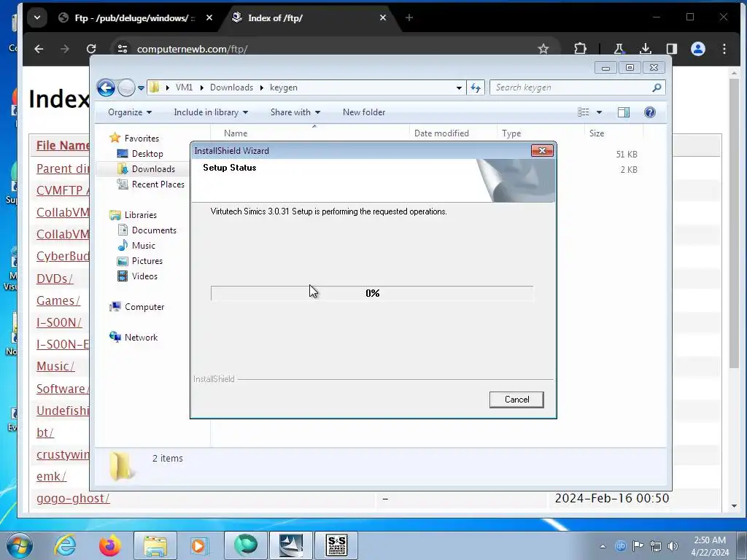This screenshot has width=747, height=560.
Task: Click keygen in the address breadcrumb
Action: click(284, 87)
